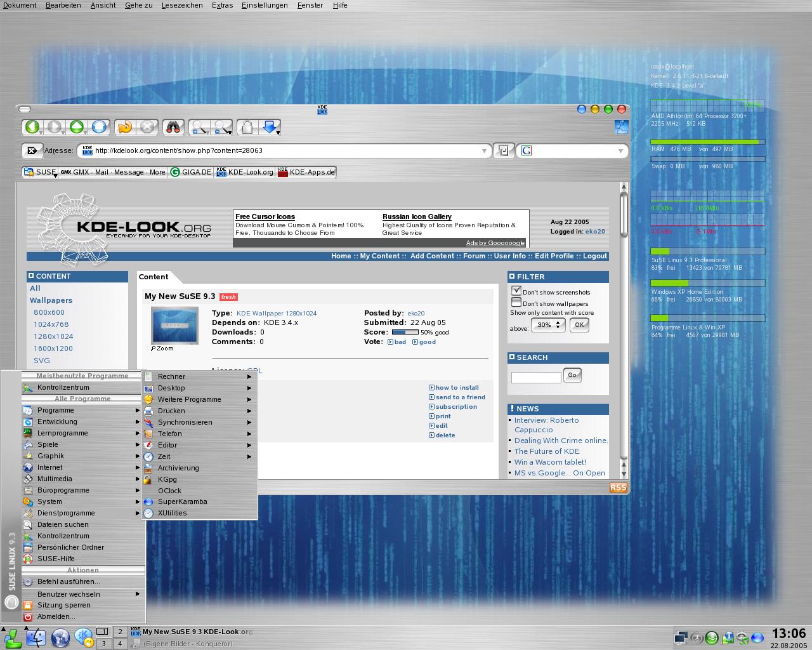Click the GIGA.DE bookmark
The height and width of the screenshot is (650, 812).
tap(191, 172)
